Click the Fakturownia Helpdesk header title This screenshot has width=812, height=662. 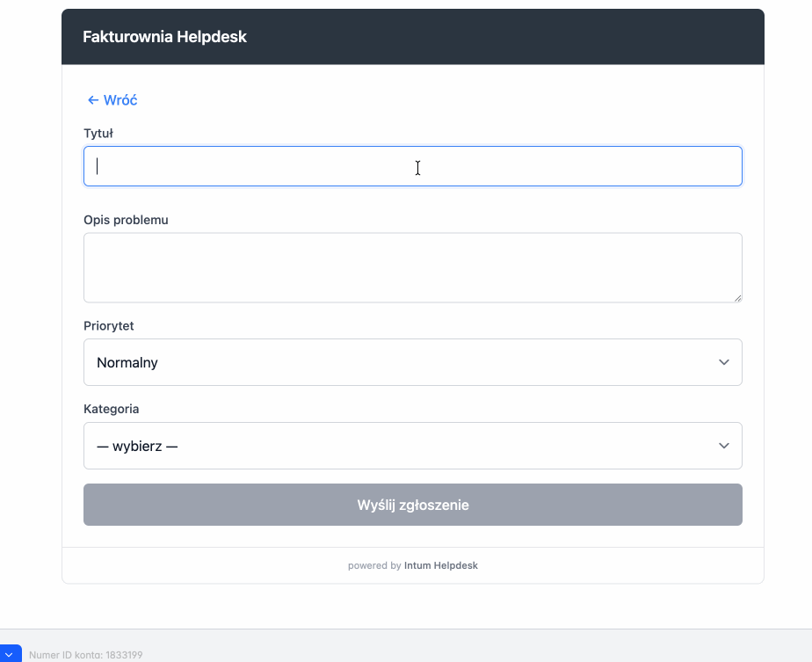click(x=164, y=37)
